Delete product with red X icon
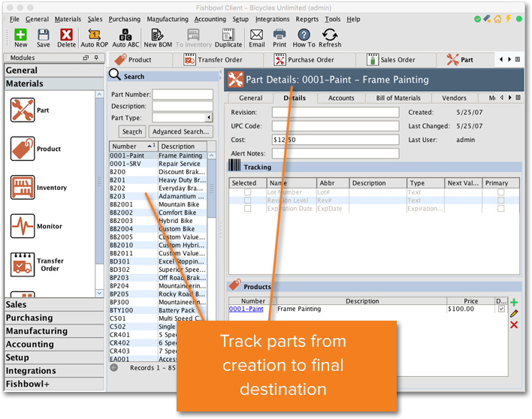Image resolution: width=532 pixels, height=419 pixels. point(514,325)
